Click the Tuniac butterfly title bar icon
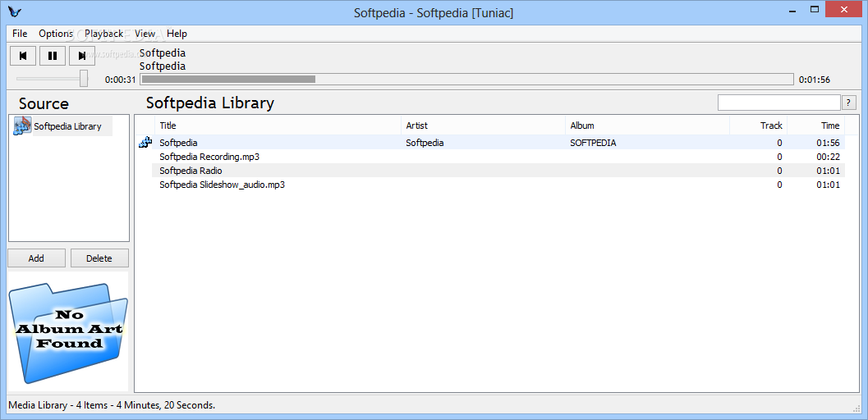Screen dimensions: 868x420 point(15,12)
